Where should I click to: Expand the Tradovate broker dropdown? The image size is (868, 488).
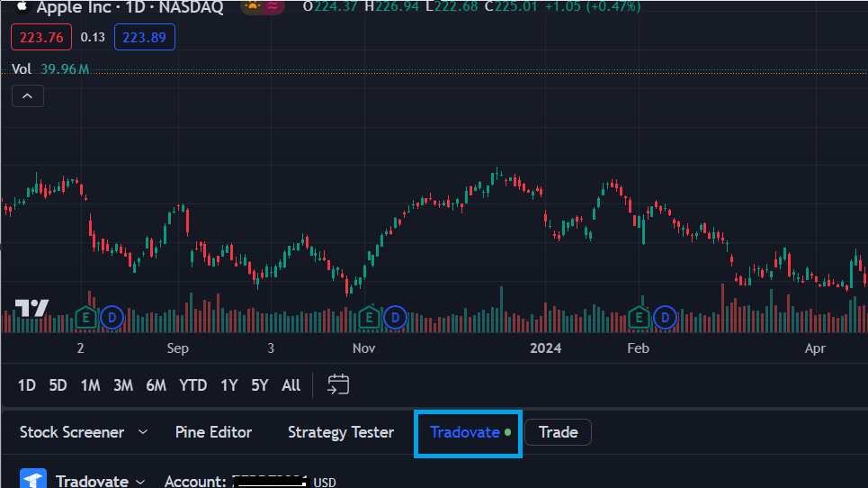click(140, 482)
